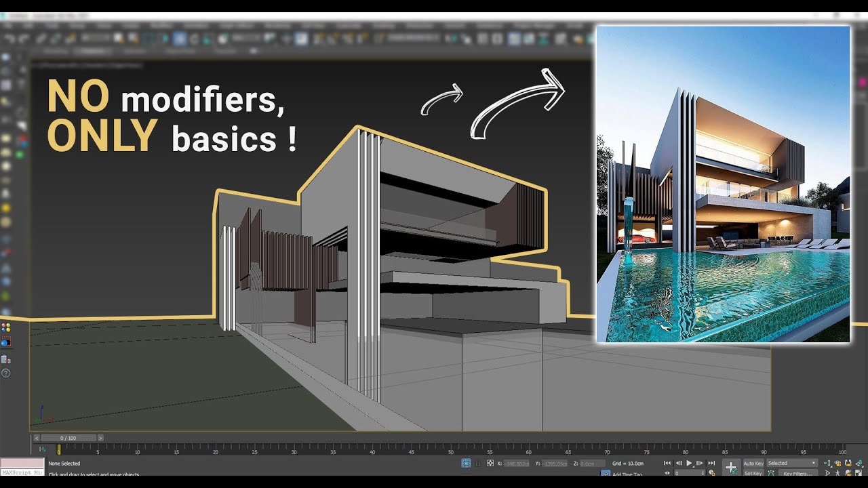The width and height of the screenshot is (868, 488).
Task: Go to the start frame
Action: pos(667,463)
